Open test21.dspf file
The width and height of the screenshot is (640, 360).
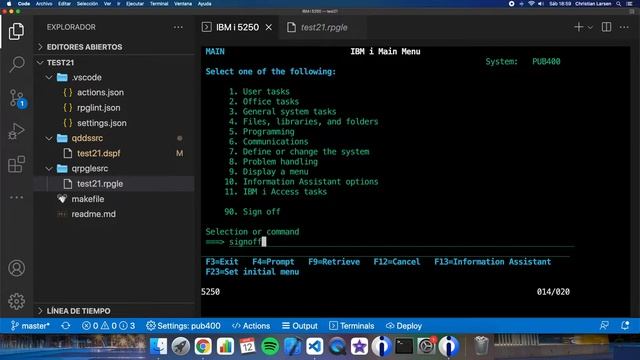click(98, 153)
